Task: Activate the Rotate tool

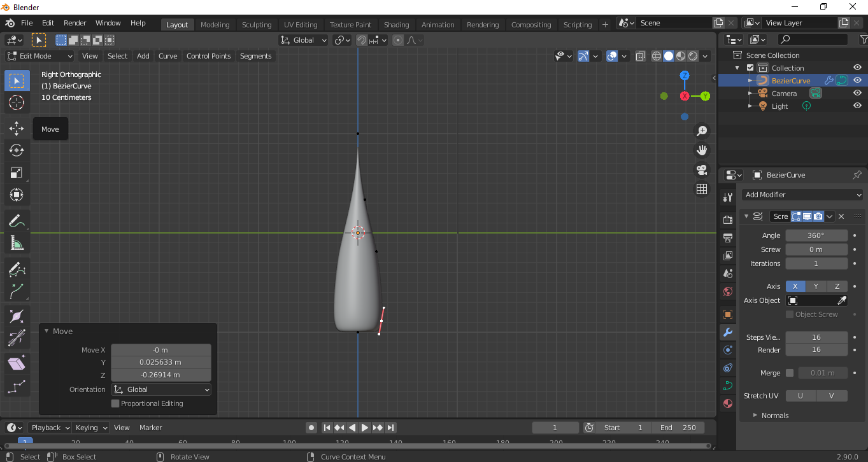Action: pos(16,150)
